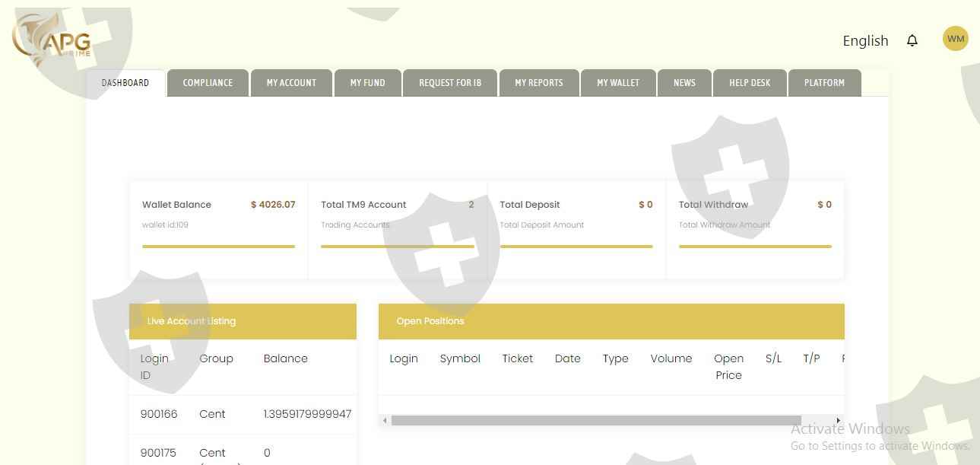Click the Login ID column header
Screen dimensions: 980x465
click(x=154, y=367)
